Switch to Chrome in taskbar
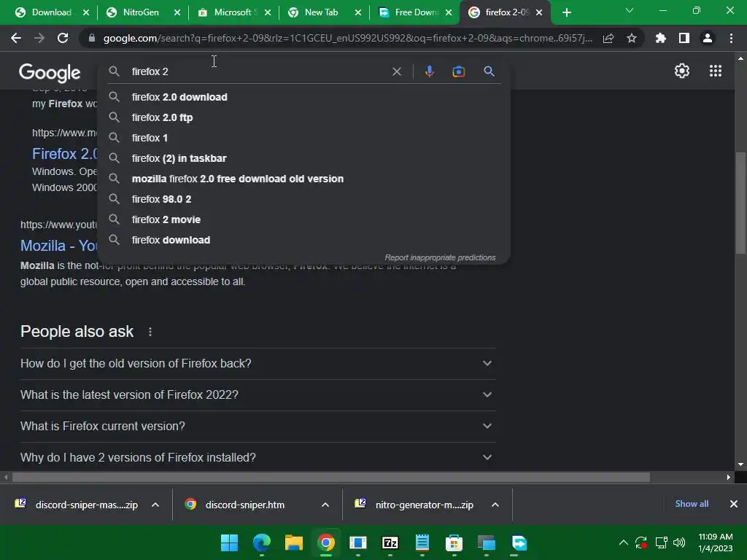Image resolution: width=747 pixels, height=560 pixels. point(326,542)
